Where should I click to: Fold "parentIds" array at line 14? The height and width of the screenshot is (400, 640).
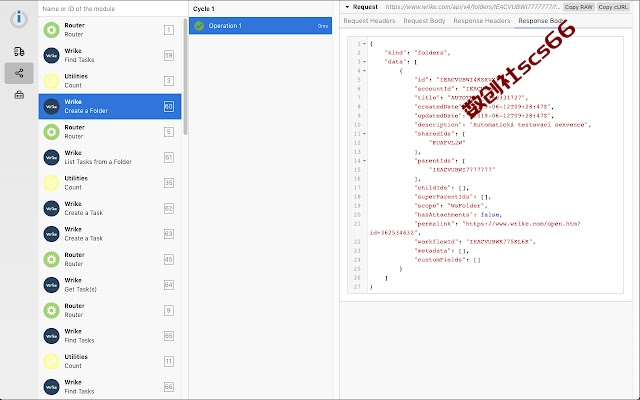point(364,160)
